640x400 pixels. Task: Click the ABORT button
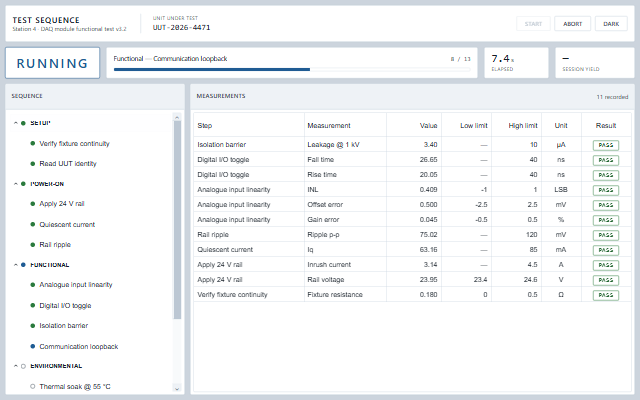pyautogui.click(x=572, y=24)
